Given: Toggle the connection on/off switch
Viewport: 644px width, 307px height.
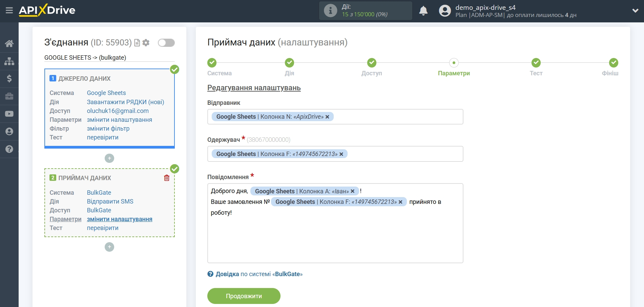Looking at the screenshot, I should click(x=166, y=43).
